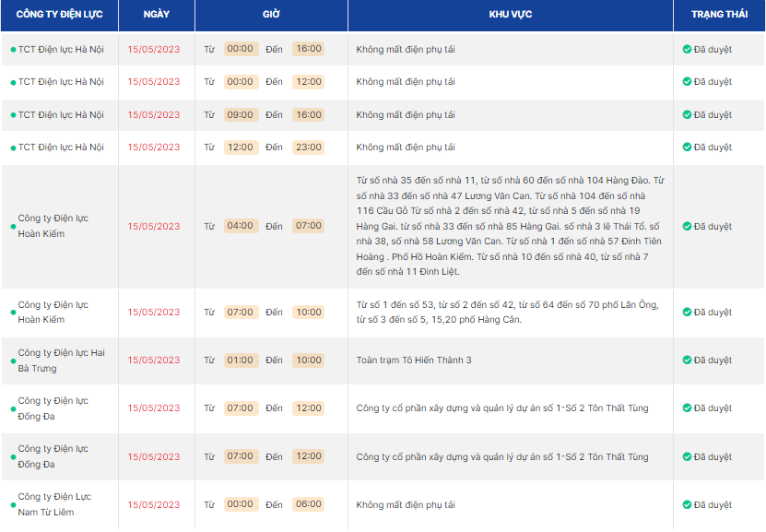Select the 23:00 end time chip
The height and width of the screenshot is (532, 766).
308,147
